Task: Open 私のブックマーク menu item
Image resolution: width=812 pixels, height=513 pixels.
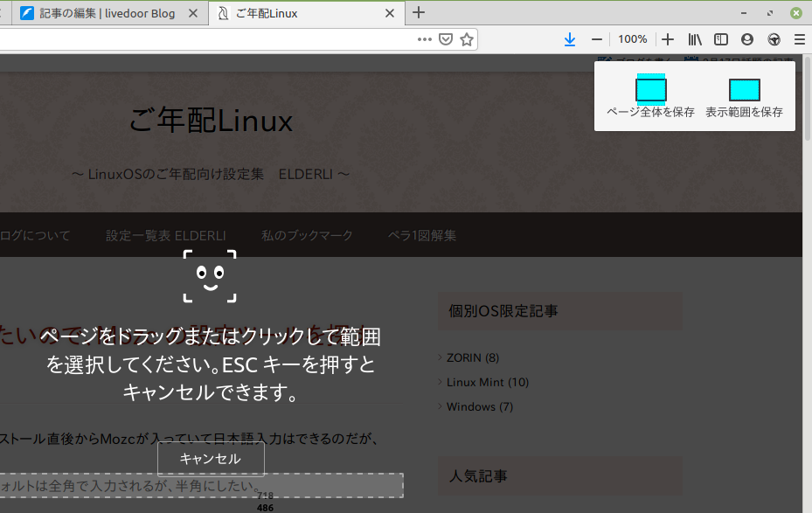Action: 307,236
